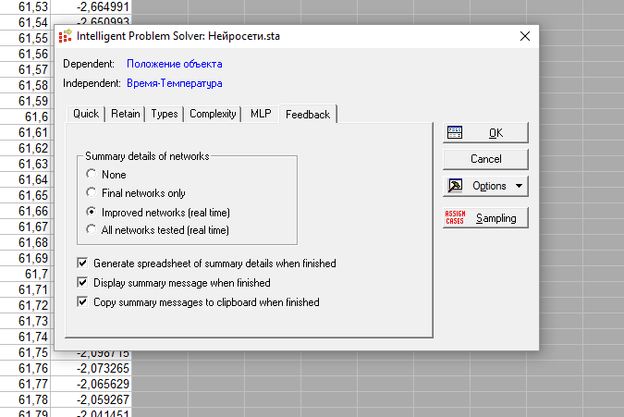This screenshot has width=624, height=417.
Task: Switch to the MLP tab
Action: [261, 114]
